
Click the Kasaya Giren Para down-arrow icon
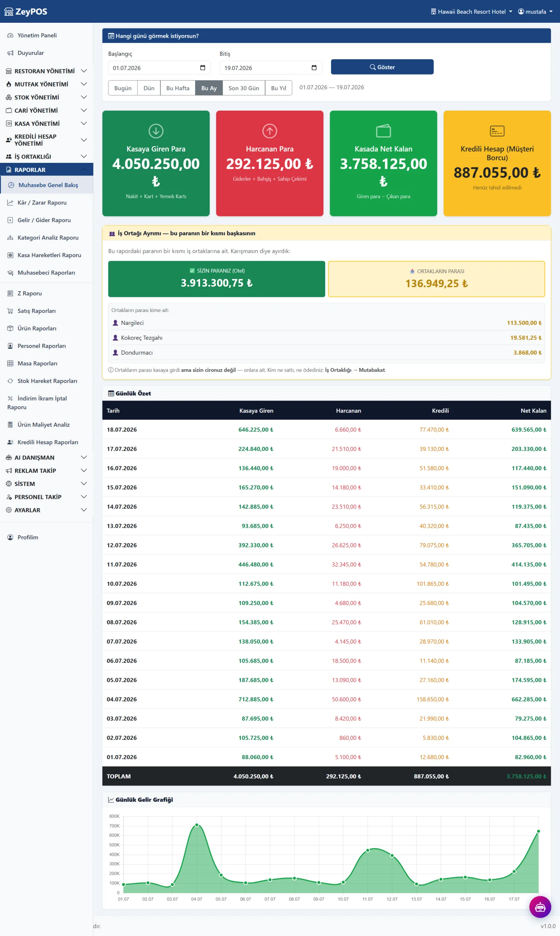(x=156, y=131)
